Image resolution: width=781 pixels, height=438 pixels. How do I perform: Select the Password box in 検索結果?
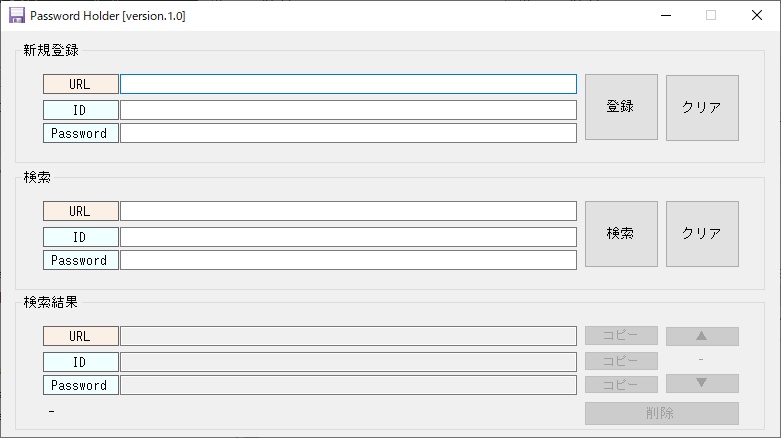click(x=348, y=385)
